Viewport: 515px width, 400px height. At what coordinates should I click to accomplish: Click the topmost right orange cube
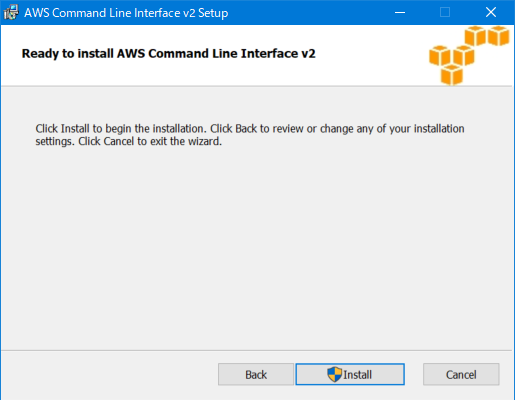click(498, 36)
